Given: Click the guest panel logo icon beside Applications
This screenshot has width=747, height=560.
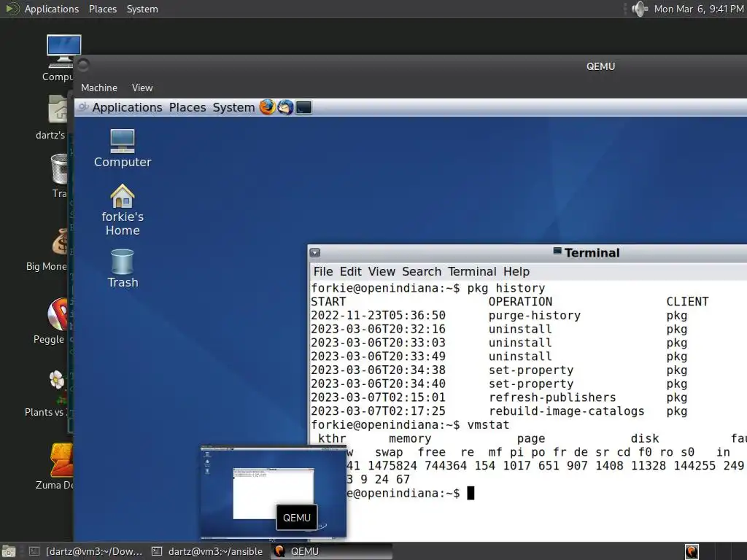Looking at the screenshot, I should point(83,107).
